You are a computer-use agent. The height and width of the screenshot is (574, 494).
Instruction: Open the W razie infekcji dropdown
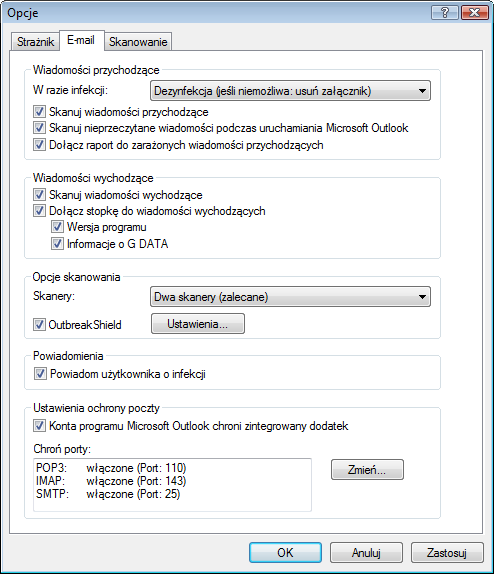[290, 91]
